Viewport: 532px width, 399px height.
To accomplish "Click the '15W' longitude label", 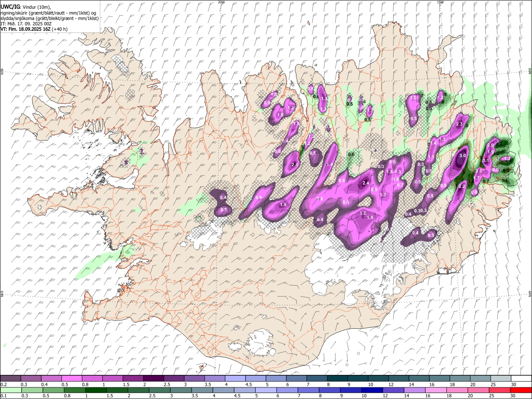I will click(x=440, y=2).
